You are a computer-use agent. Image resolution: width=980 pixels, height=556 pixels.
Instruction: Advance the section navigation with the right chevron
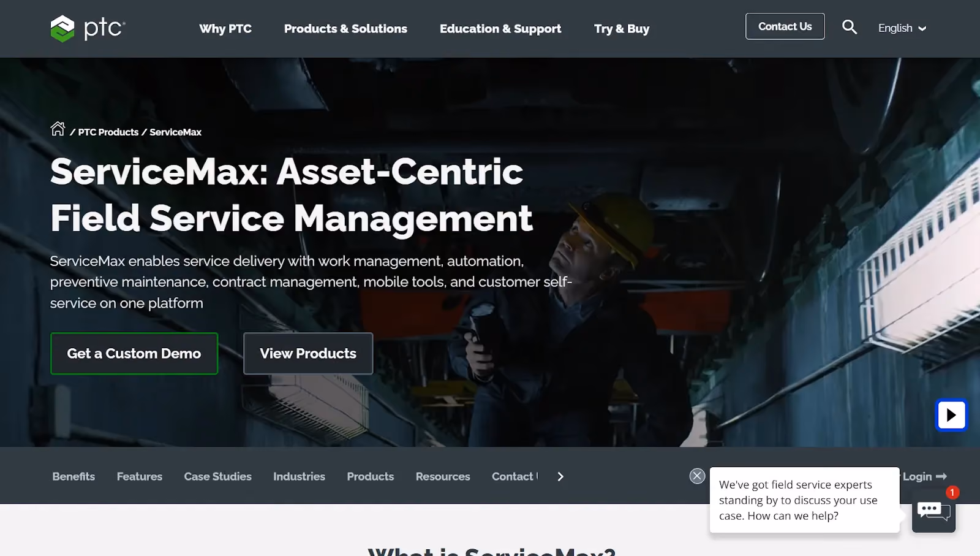pos(560,476)
